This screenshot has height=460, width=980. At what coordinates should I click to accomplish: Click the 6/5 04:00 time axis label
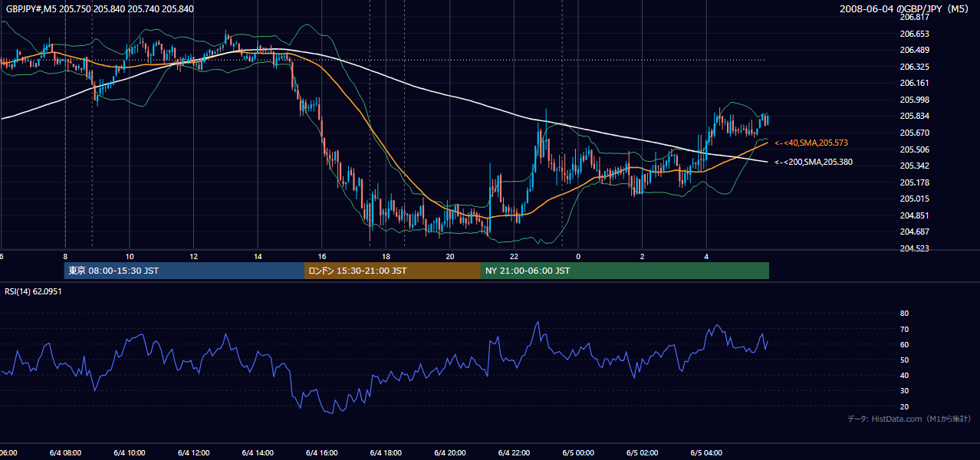pyautogui.click(x=706, y=452)
